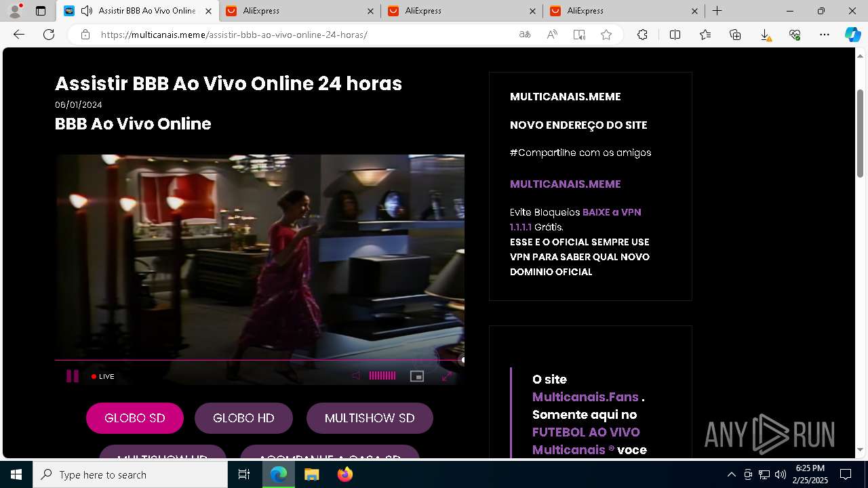Image resolution: width=868 pixels, height=488 pixels.
Task: Open the immersive reader icon
Action: (x=579, y=35)
